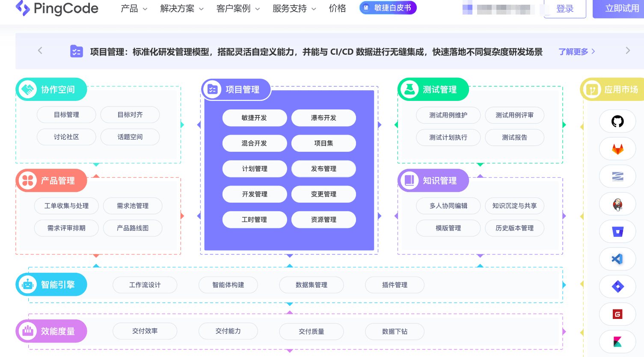This screenshot has width=644, height=357.
Task: Click the 讨论社区 pill
Action: (x=66, y=137)
